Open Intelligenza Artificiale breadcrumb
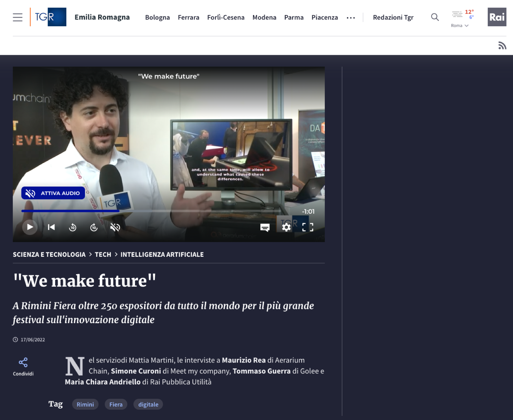This screenshot has height=420, width=513. [x=162, y=255]
